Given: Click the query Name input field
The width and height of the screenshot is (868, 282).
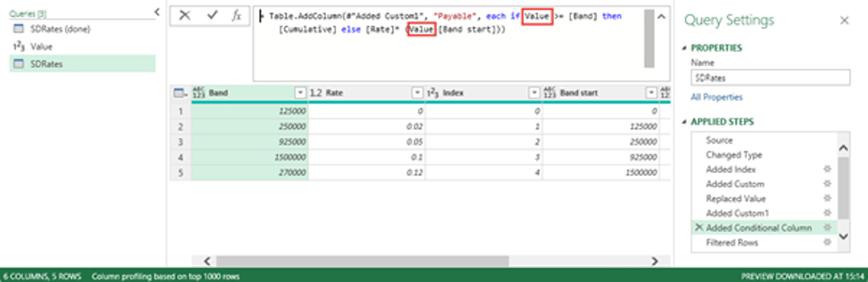Looking at the screenshot, I should pos(770,78).
